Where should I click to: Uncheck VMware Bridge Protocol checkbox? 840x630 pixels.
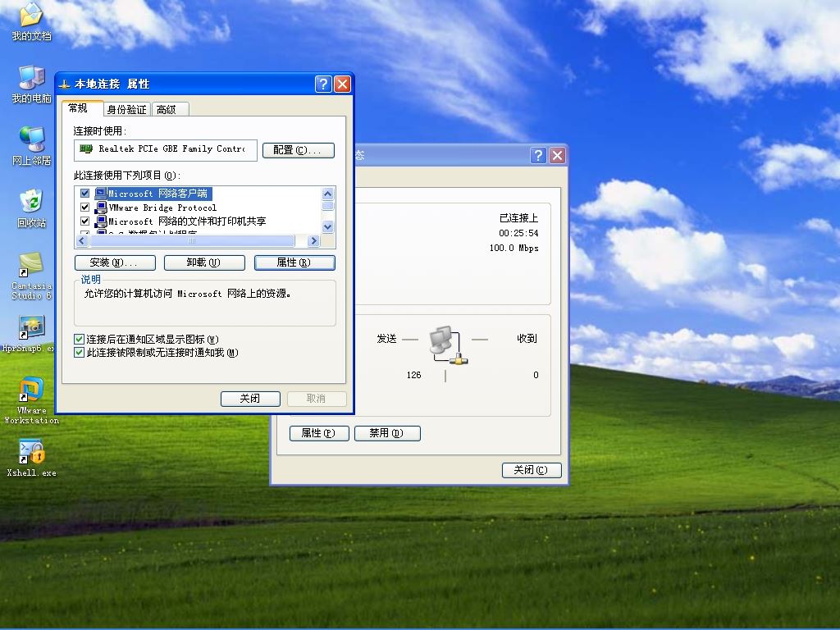tap(84, 208)
